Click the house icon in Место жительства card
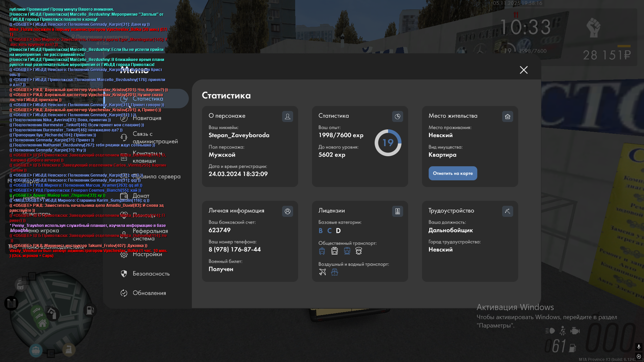The image size is (644, 362). pos(507,116)
